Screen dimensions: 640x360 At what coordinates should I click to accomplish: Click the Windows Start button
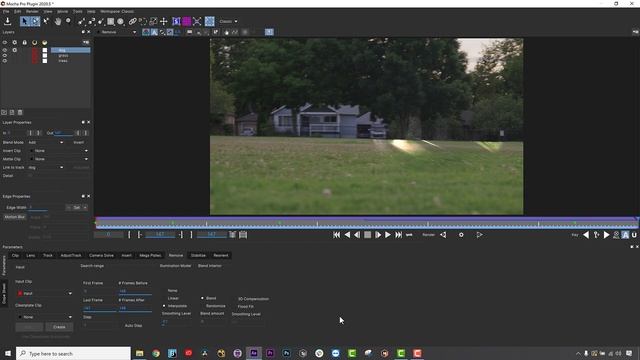(8, 353)
